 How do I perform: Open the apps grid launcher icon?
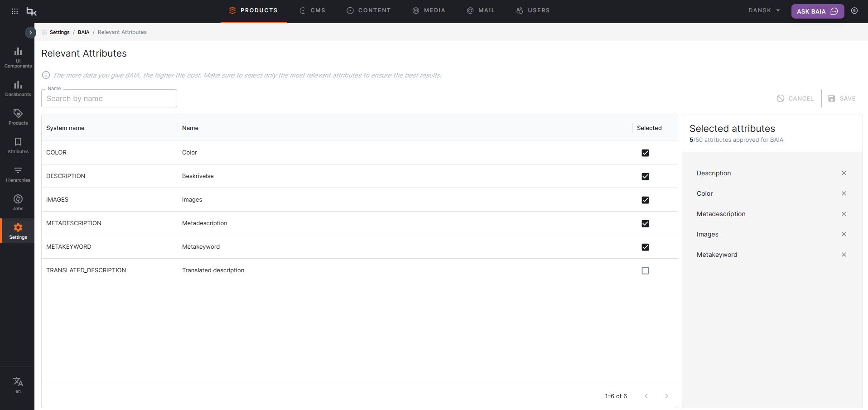[14, 11]
